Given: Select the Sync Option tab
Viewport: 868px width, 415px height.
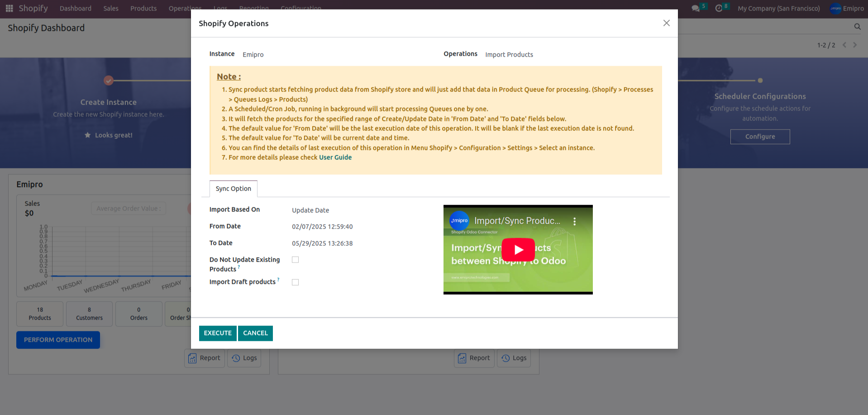Looking at the screenshot, I should (x=233, y=189).
